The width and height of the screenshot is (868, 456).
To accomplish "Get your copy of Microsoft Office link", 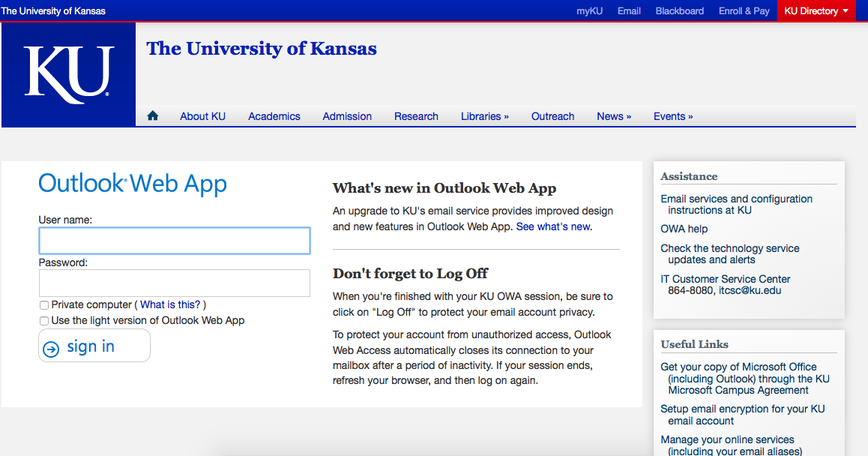I will pyautogui.click(x=745, y=379).
